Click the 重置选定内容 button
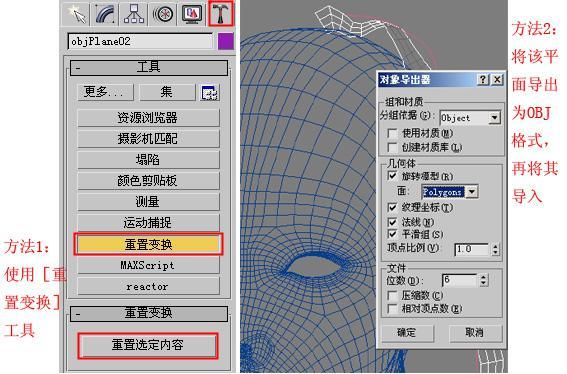567x374 pixels. pos(148,345)
